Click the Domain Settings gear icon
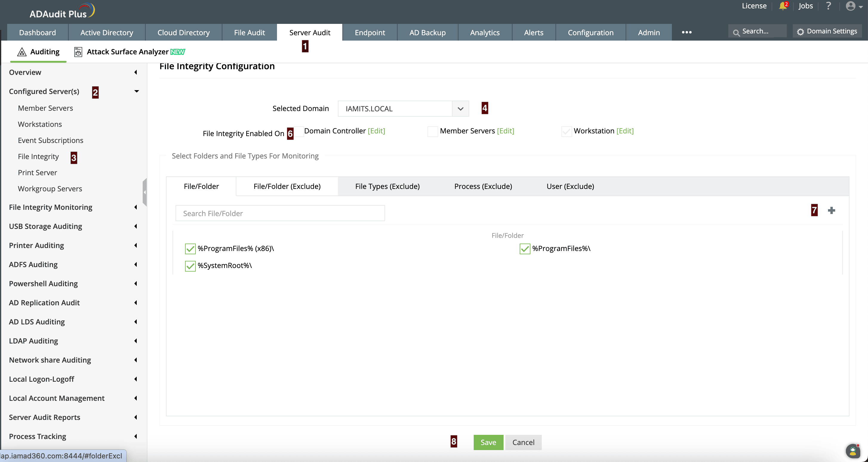This screenshot has height=462, width=868. coord(801,32)
